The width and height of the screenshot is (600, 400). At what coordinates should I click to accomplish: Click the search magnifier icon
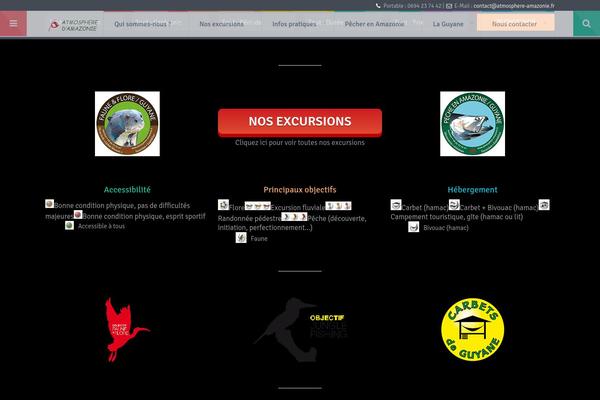point(586,23)
